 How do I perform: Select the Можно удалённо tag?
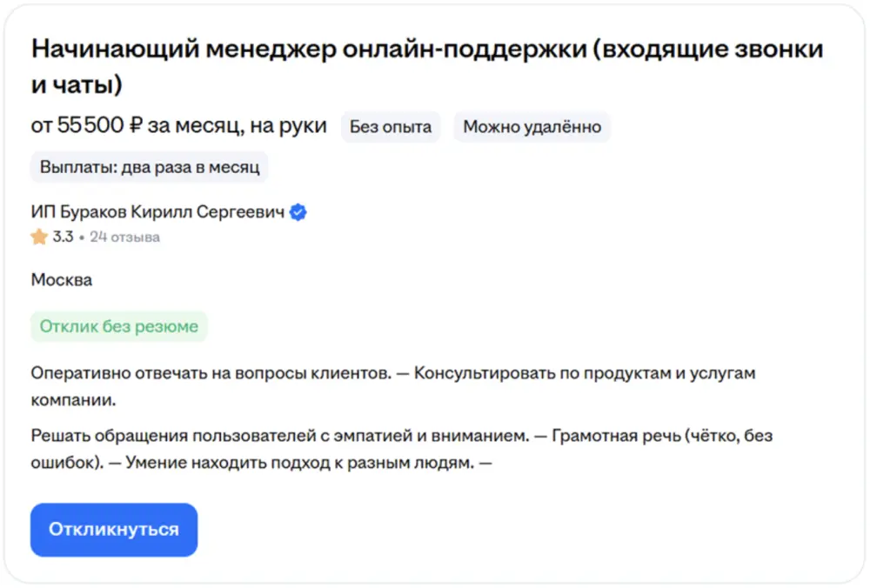(x=532, y=127)
